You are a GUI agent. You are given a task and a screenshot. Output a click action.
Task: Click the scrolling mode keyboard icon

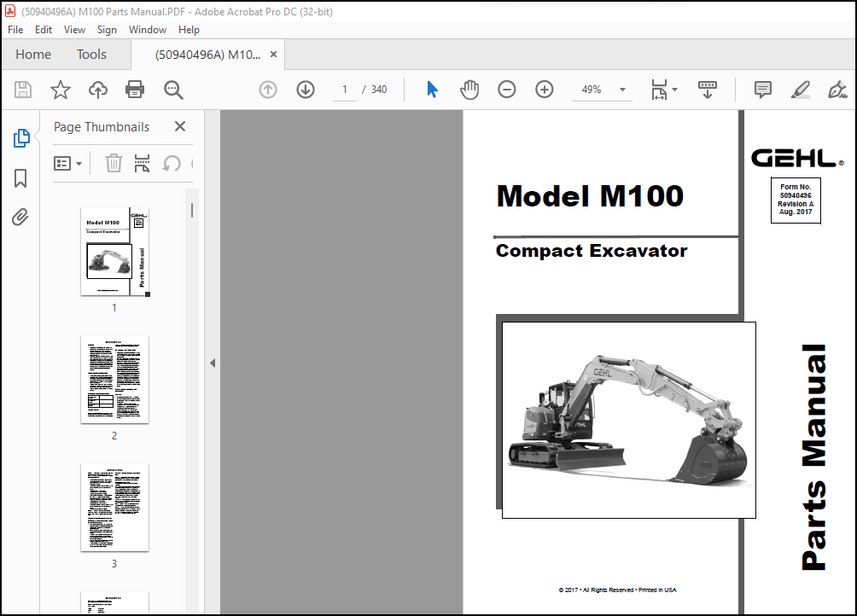[x=708, y=90]
